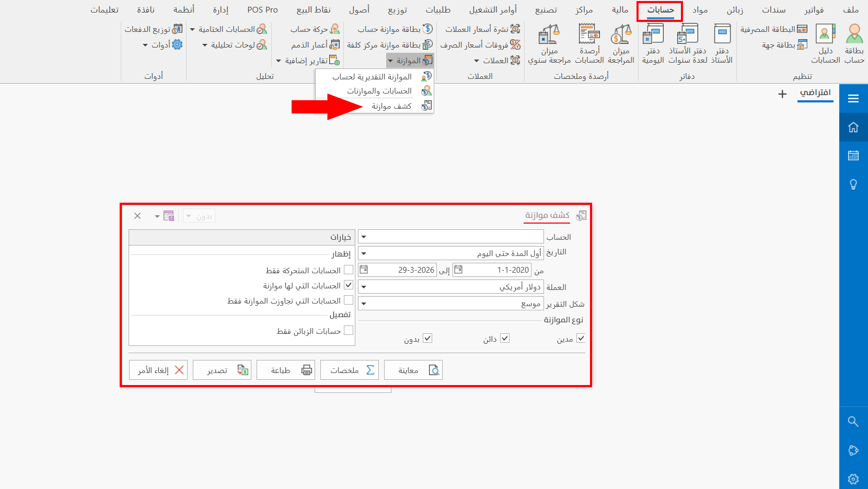The width and height of the screenshot is (868, 489).
Task: Open the أرصدة الحسابات icon
Action: click(x=589, y=44)
